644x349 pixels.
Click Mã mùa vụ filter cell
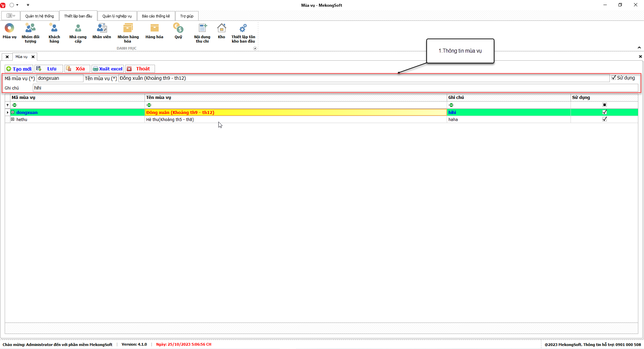78,105
